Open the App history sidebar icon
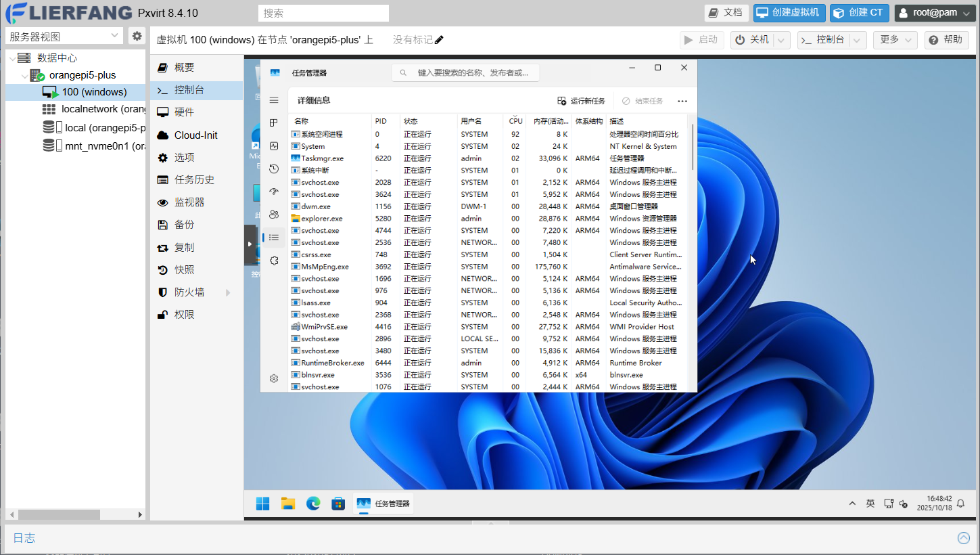 (274, 169)
